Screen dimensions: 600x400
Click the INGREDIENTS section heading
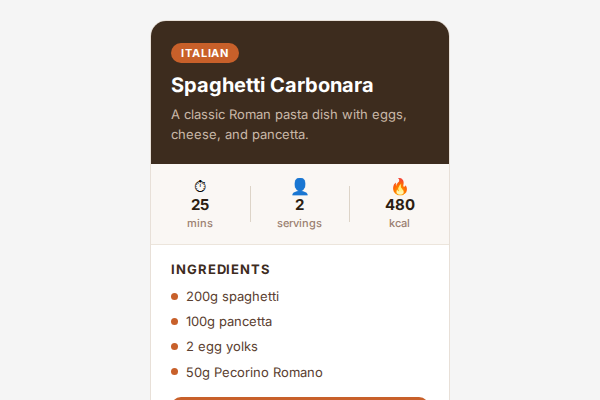pyautogui.click(x=221, y=269)
